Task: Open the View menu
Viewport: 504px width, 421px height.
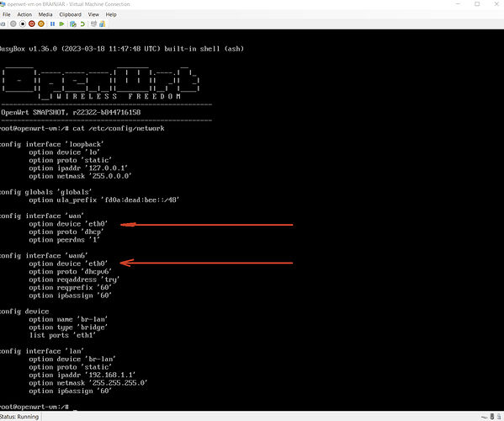Action: click(x=93, y=14)
